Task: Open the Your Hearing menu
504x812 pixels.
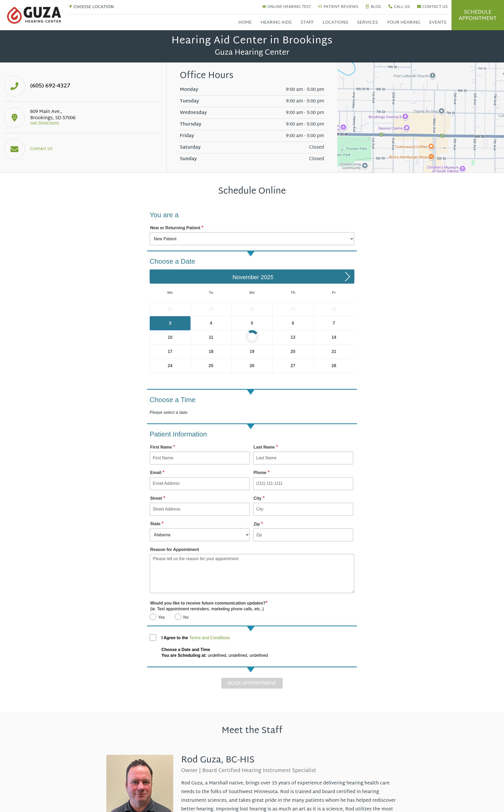Action: pyautogui.click(x=403, y=22)
